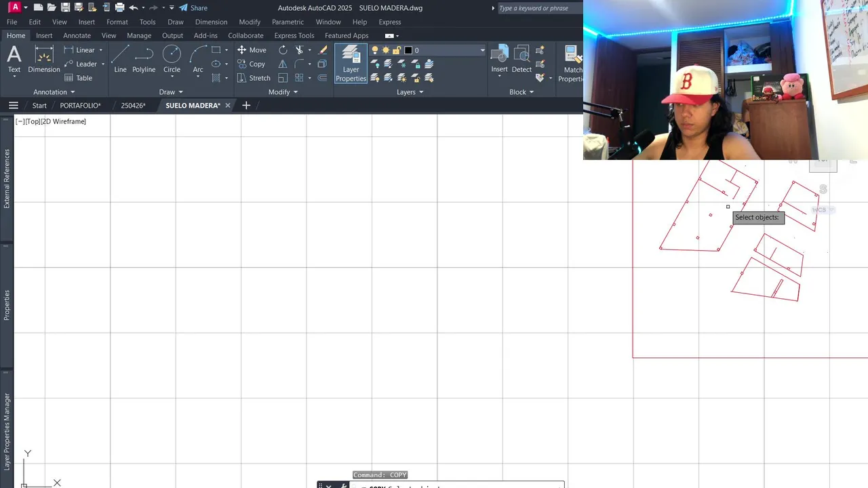The width and height of the screenshot is (868, 488).
Task: Select the Circle tool
Action: tap(172, 60)
